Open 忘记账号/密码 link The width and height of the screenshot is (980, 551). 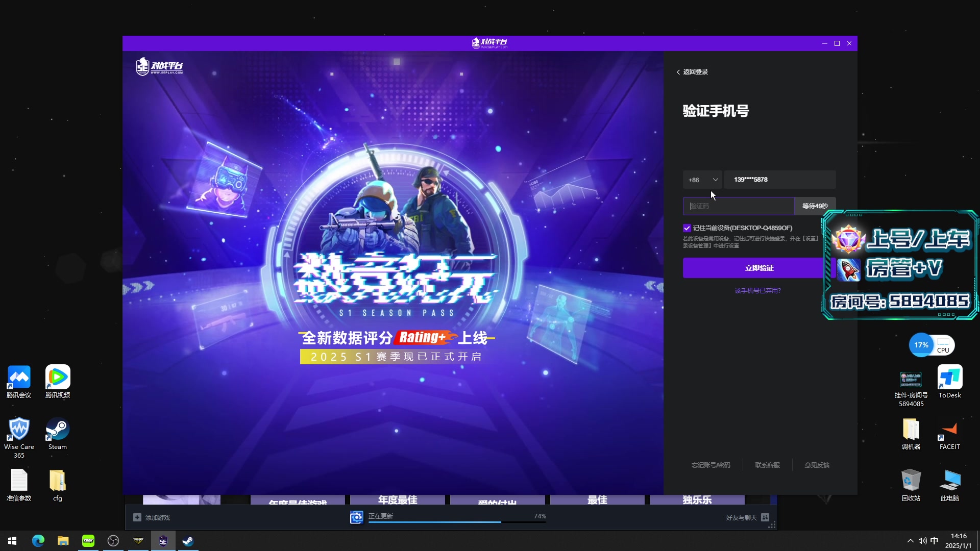click(x=710, y=465)
